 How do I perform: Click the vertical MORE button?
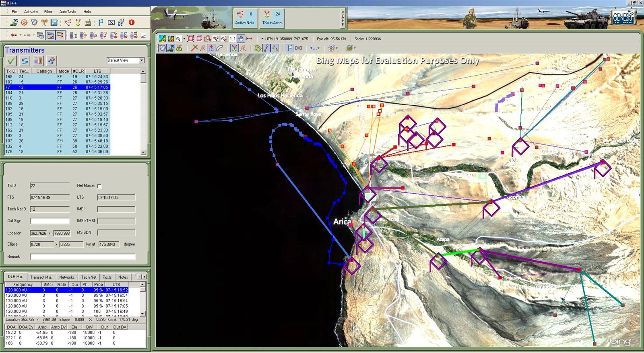[x=343, y=18]
